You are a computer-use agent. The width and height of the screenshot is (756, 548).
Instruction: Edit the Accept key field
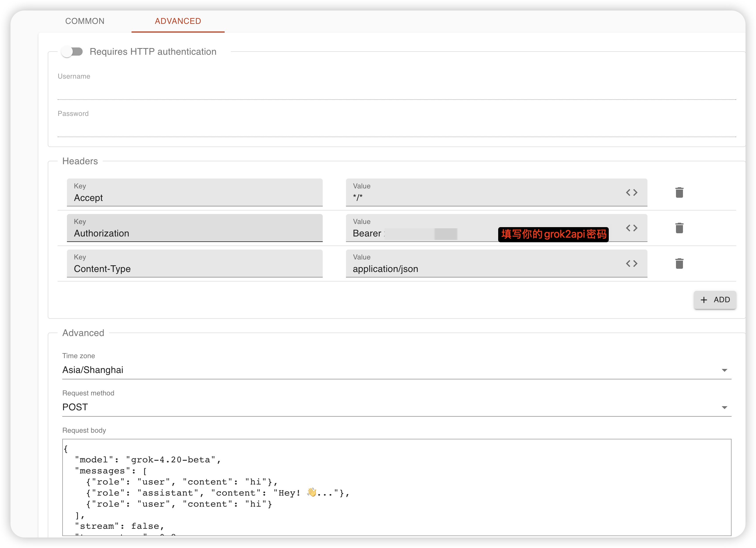coord(195,192)
